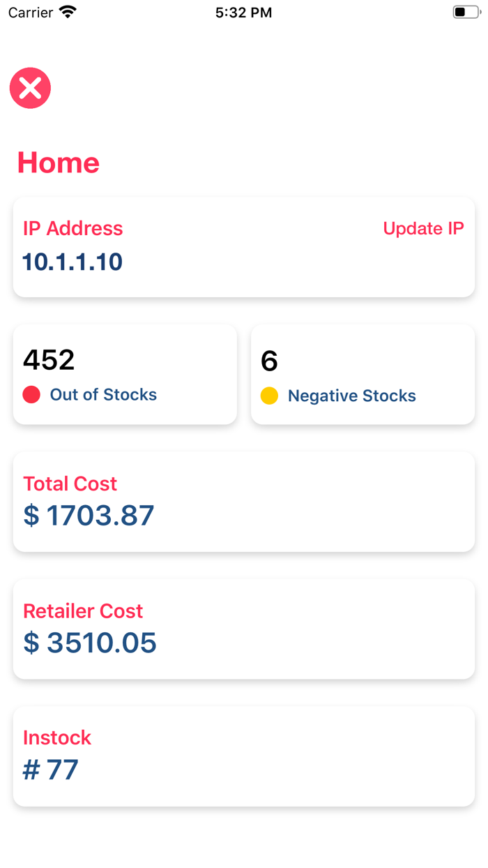The image size is (488, 868).
Task: Click the 5:32 PM clock display
Action: 243,11
